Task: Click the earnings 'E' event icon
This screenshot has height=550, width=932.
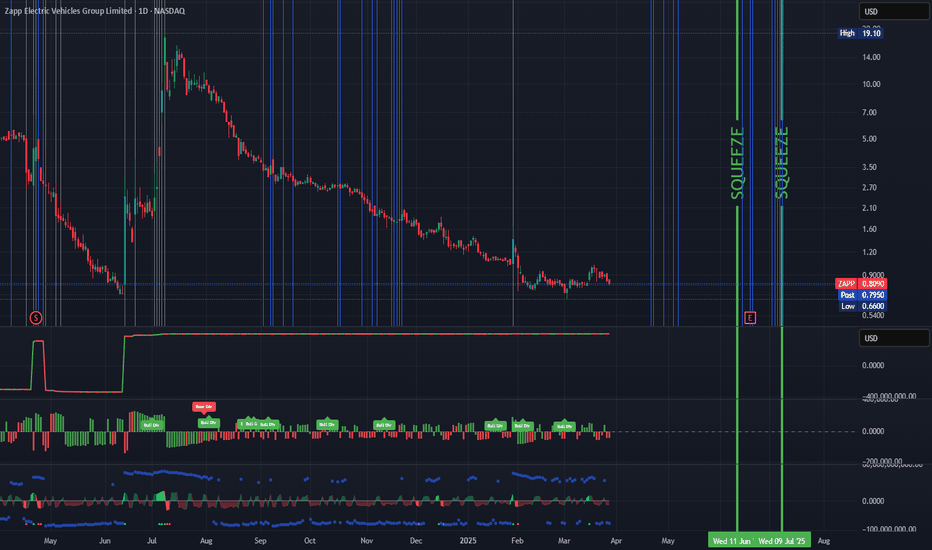Action: [750, 318]
